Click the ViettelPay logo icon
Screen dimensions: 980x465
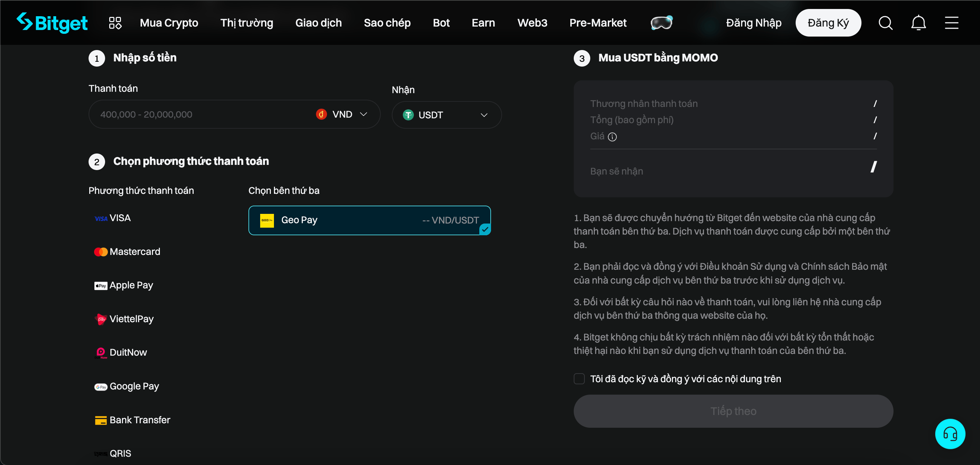pos(101,319)
